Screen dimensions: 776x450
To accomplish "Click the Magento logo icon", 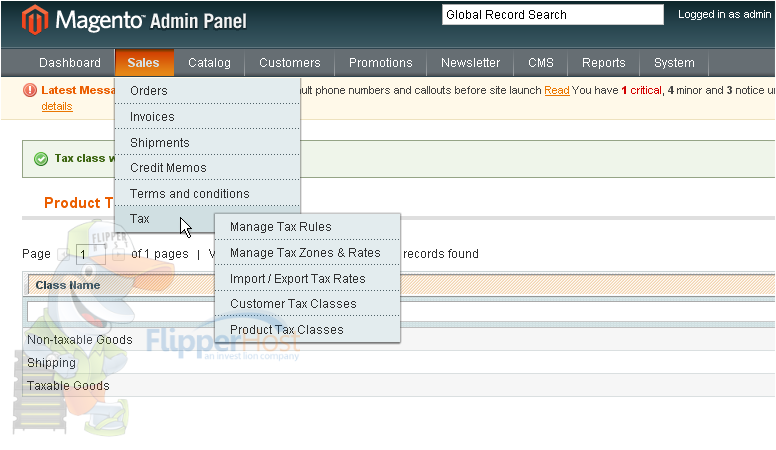I will point(35,20).
